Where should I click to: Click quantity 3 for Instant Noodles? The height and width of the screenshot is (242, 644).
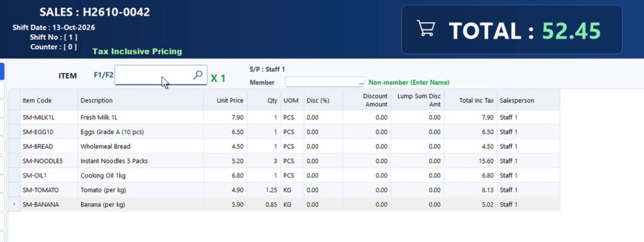(264, 161)
